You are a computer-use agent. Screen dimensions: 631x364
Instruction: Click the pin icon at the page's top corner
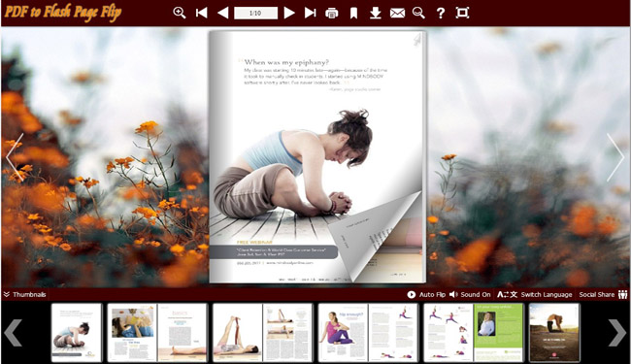coord(417,40)
